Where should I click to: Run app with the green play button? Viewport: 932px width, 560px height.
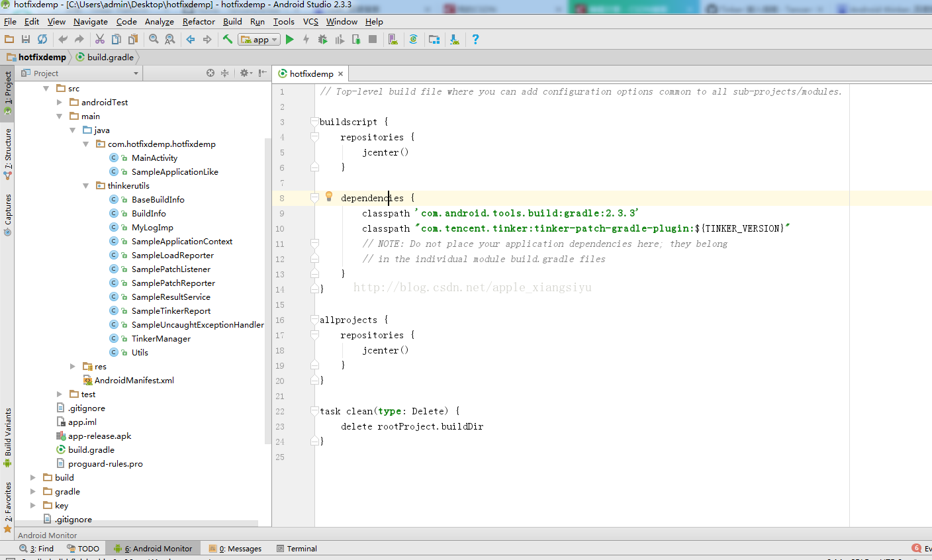(290, 40)
